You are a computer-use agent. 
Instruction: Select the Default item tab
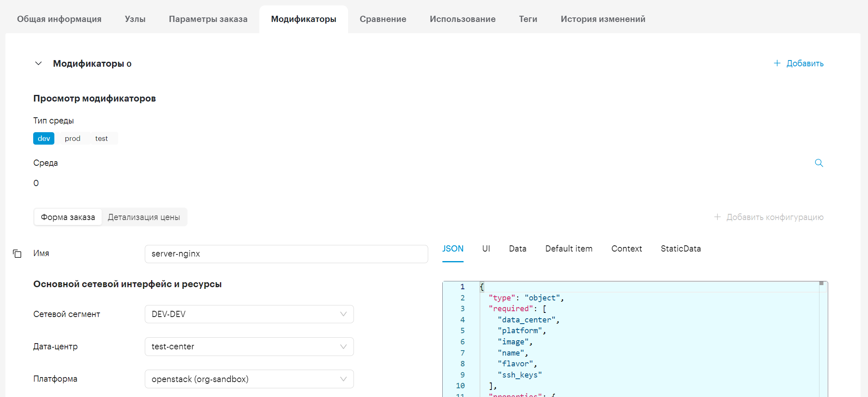569,249
